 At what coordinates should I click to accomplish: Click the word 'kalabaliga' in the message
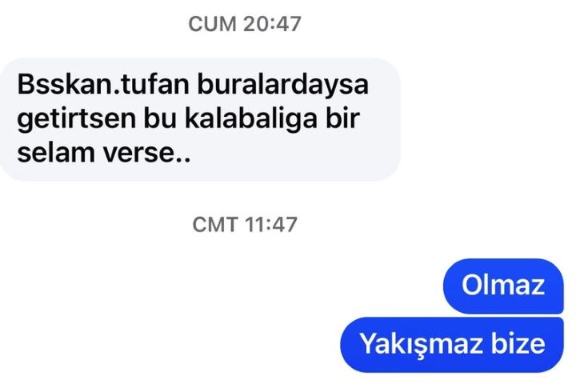tap(251, 118)
